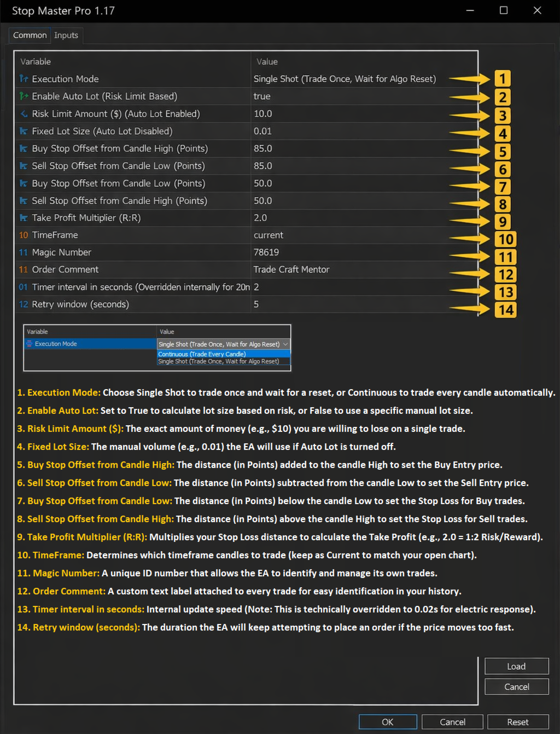Click the Fixed Lot Size row icon

point(24,131)
